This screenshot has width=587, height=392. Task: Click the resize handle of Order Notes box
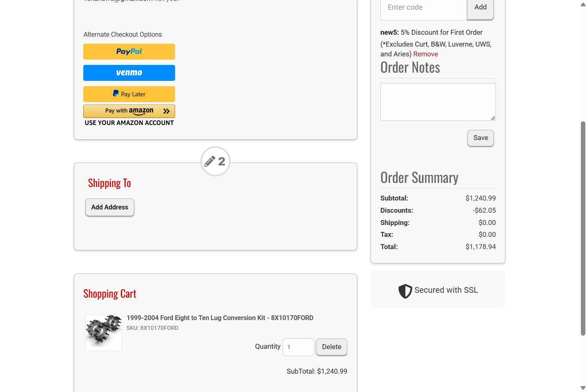(x=493, y=118)
